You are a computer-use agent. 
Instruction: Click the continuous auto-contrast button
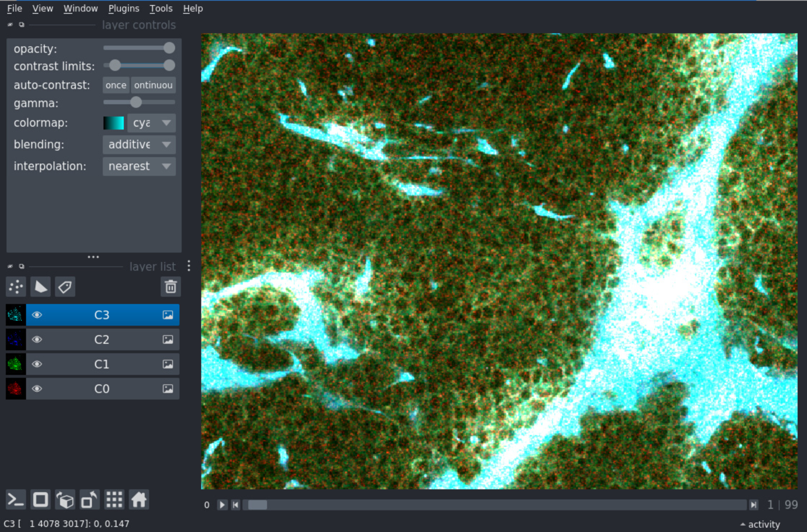coord(153,85)
